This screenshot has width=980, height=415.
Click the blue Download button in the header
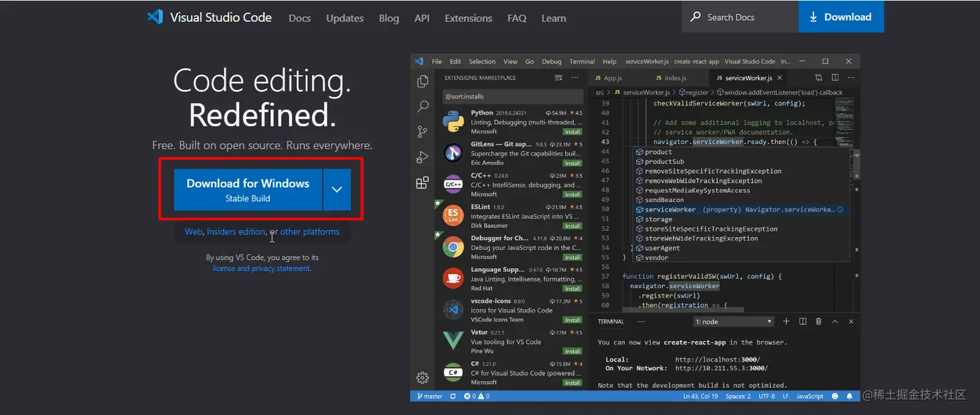click(841, 17)
